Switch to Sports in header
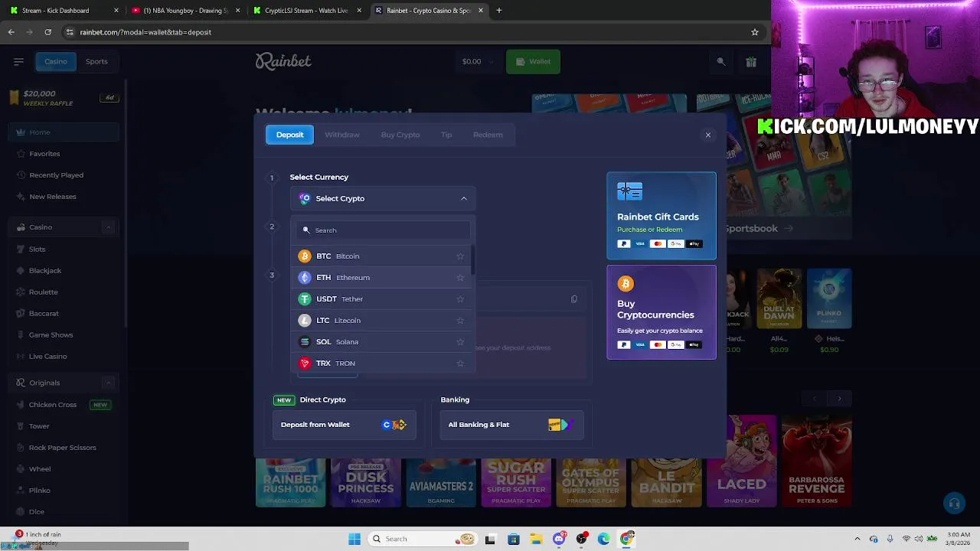The height and width of the screenshot is (551, 980). pyautogui.click(x=96, y=61)
